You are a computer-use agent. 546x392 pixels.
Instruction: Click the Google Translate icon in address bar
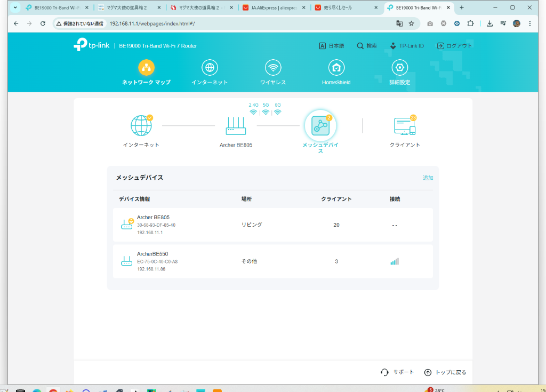[x=399, y=23]
